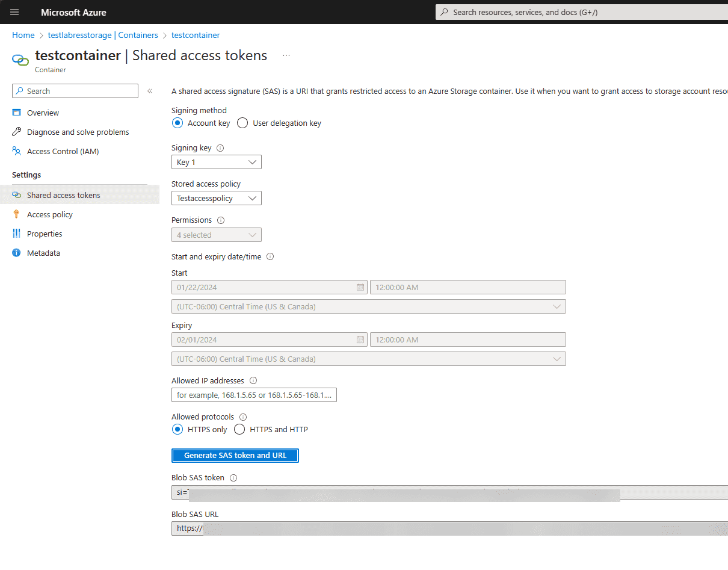
Task: Show info tooltip for Allowed protocols
Action: [x=243, y=417]
